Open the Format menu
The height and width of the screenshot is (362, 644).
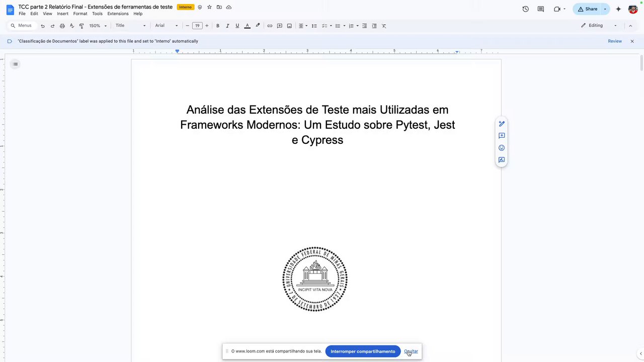[80, 14]
